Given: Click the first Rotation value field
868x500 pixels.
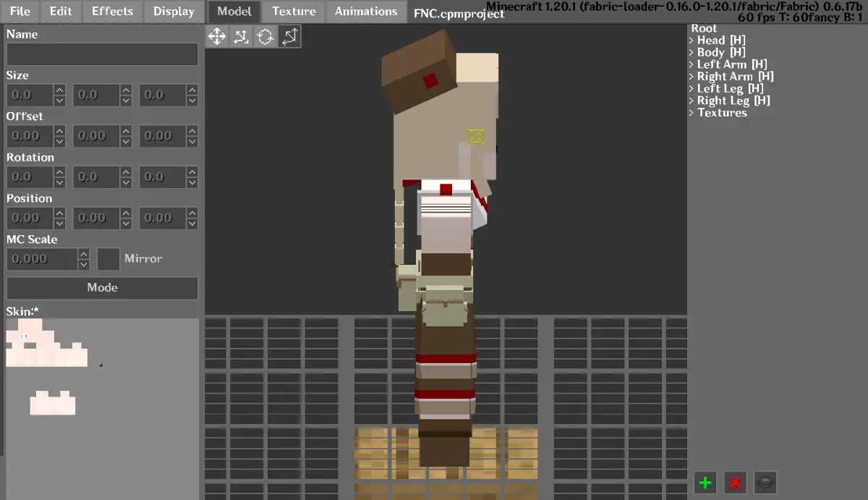Looking at the screenshot, I should (x=30, y=177).
